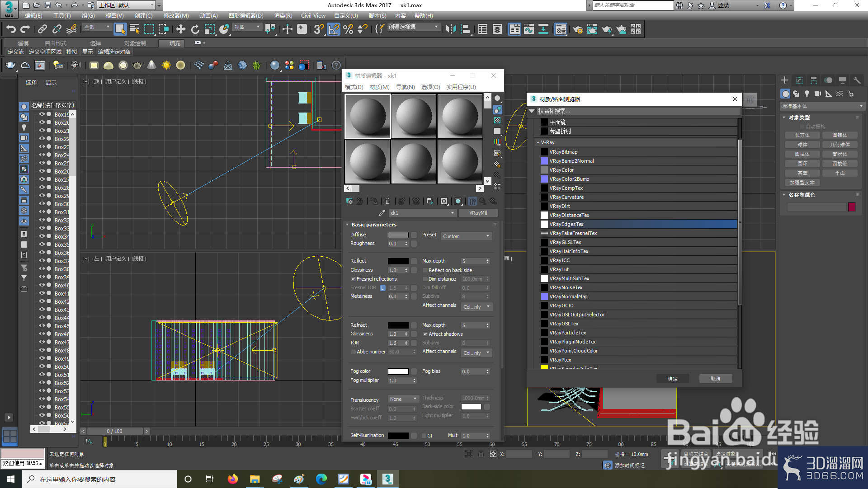This screenshot has width=868, height=489.
Task: Toggle visibility eye for Box30
Action: point(42,204)
